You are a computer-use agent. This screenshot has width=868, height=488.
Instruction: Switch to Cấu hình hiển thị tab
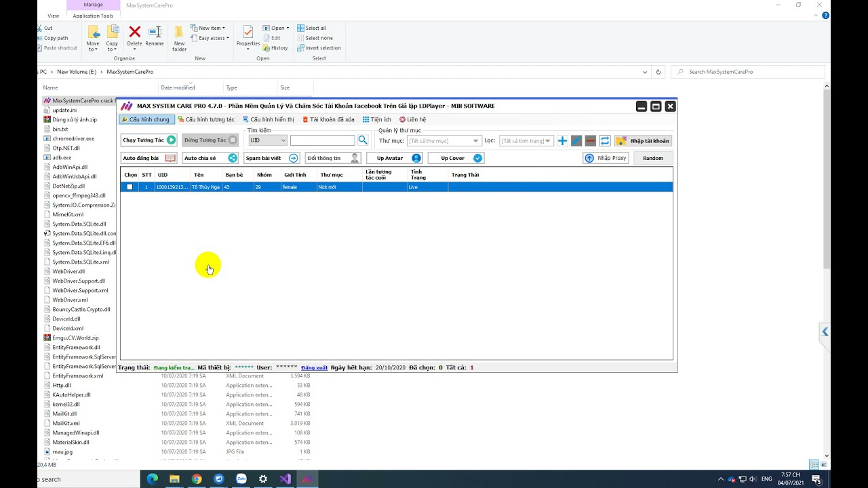pyautogui.click(x=269, y=119)
